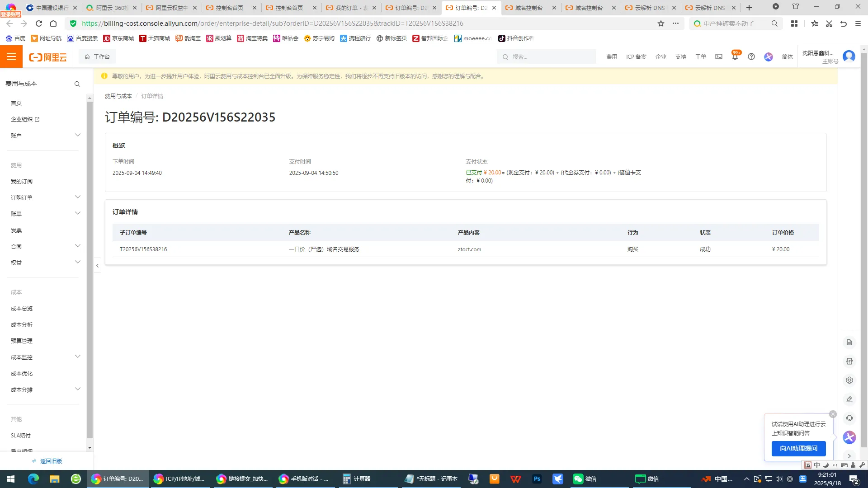The image size is (868, 488).
Task: Click the 向AI助理提问 button
Action: [x=798, y=448]
